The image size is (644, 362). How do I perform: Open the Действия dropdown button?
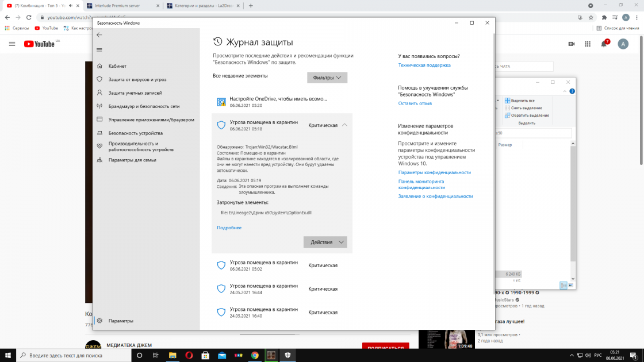(x=325, y=242)
